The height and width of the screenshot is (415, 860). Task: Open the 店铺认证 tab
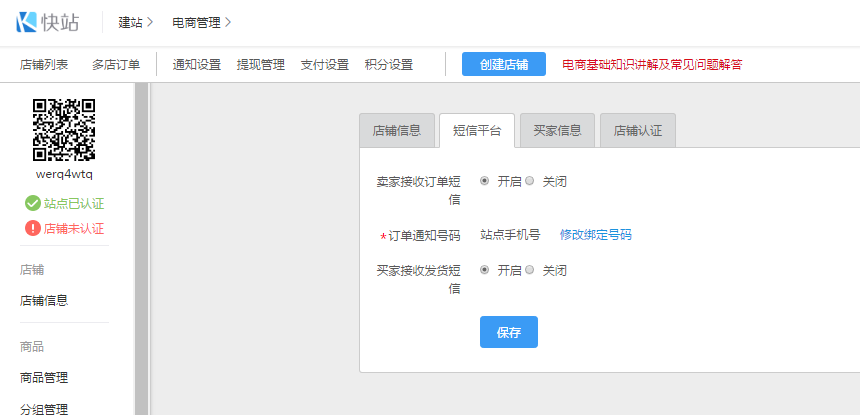tap(637, 131)
